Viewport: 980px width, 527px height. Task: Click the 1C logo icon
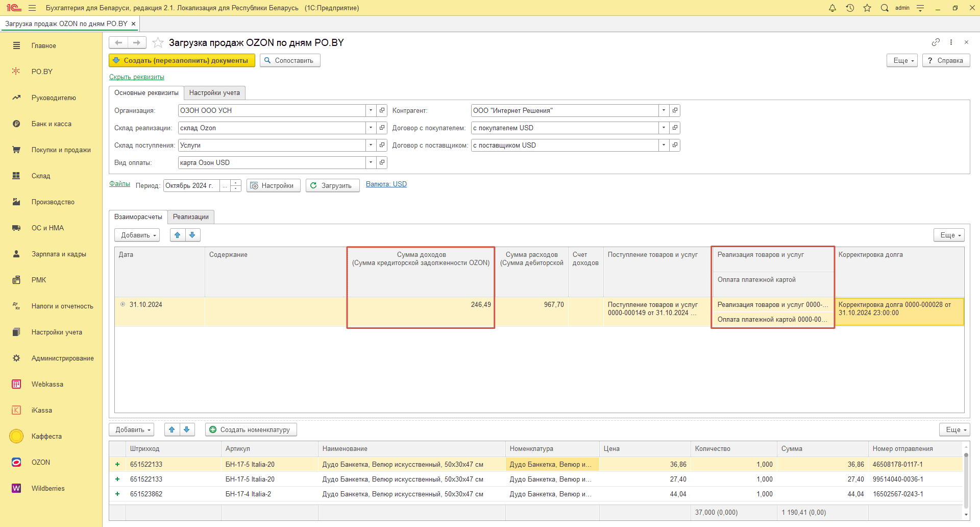(14, 8)
